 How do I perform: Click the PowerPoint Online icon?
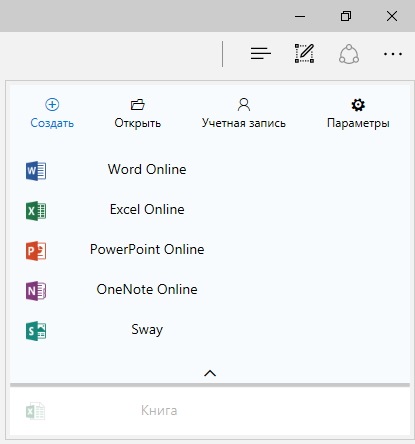tap(36, 251)
